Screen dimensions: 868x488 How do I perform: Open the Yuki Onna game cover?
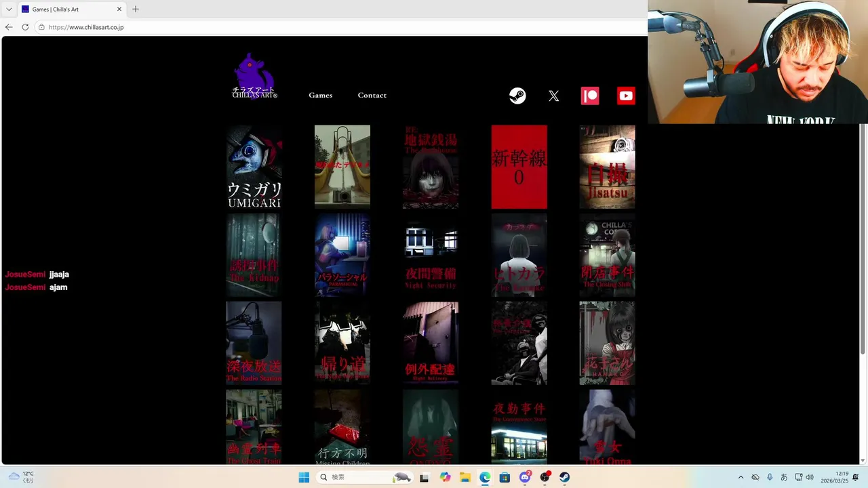click(608, 427)
